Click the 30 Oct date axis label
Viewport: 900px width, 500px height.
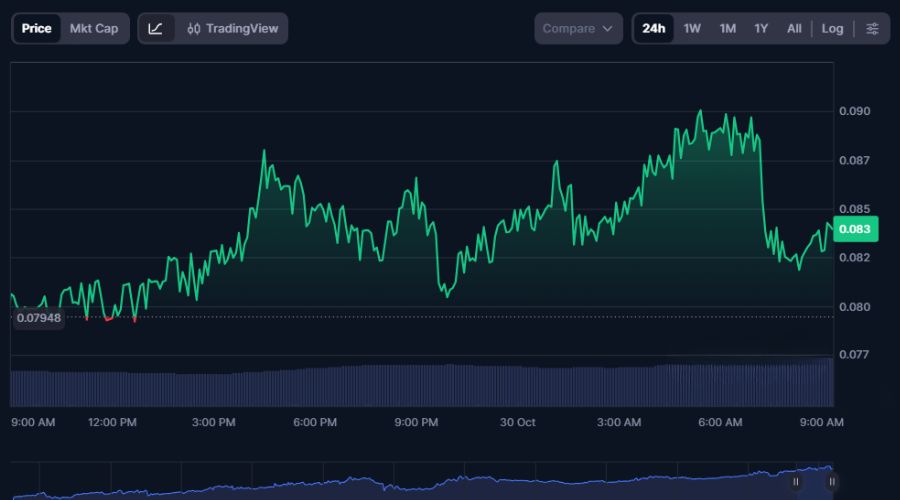[x=517, y=423]
